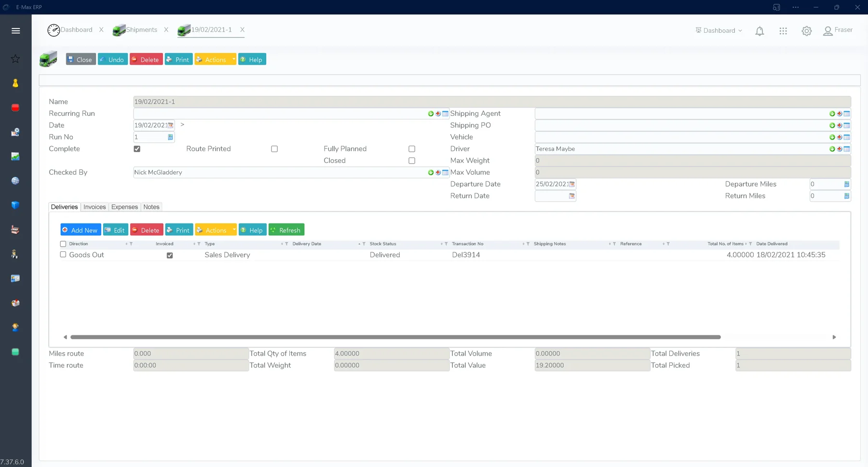This screenshot has width=868, height=467.
Task: Add new Checked By record green plus
Action: pyautogui.click(x=431, y=173)
